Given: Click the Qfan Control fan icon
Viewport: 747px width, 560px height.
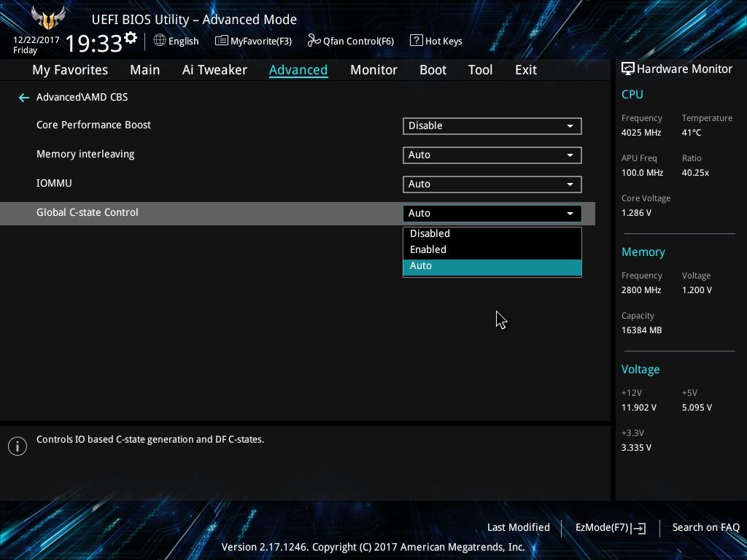Looking at the screenshot, I should (x=314, y=41).
